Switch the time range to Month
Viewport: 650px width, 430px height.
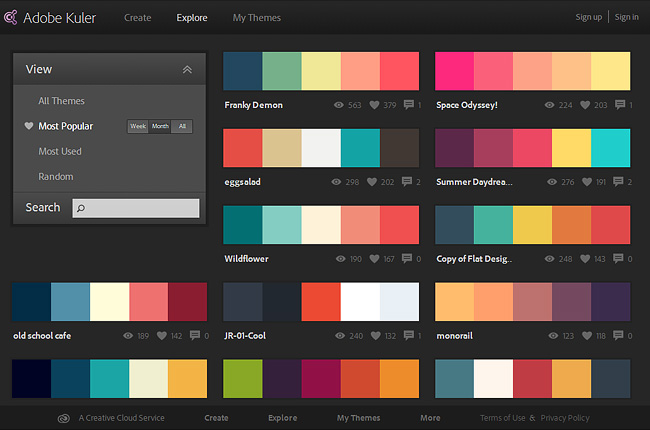[160, 127]
